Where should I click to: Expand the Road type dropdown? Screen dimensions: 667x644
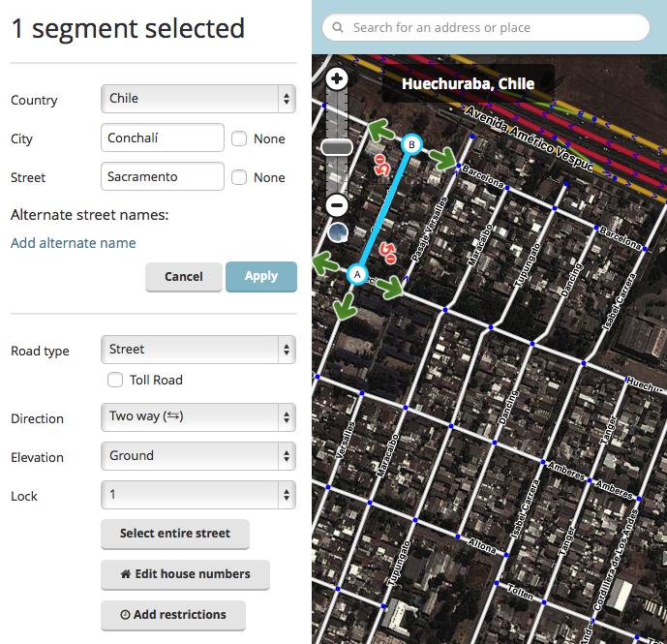coord(197,350)
